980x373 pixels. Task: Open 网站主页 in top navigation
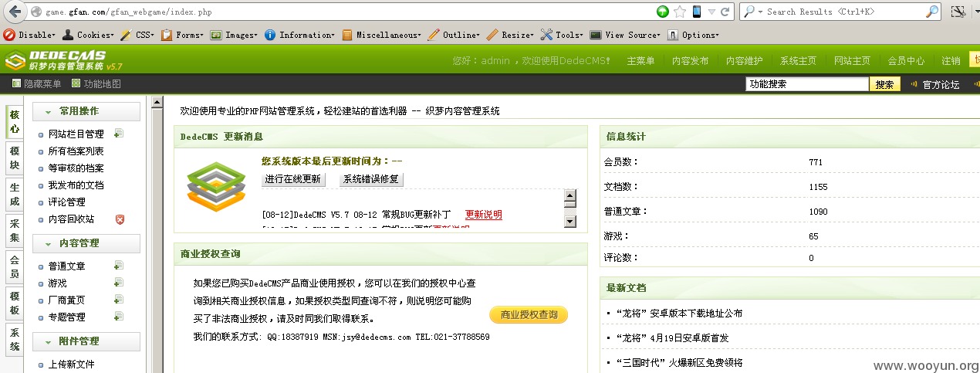pyautogui.click(x=853, y=61)
